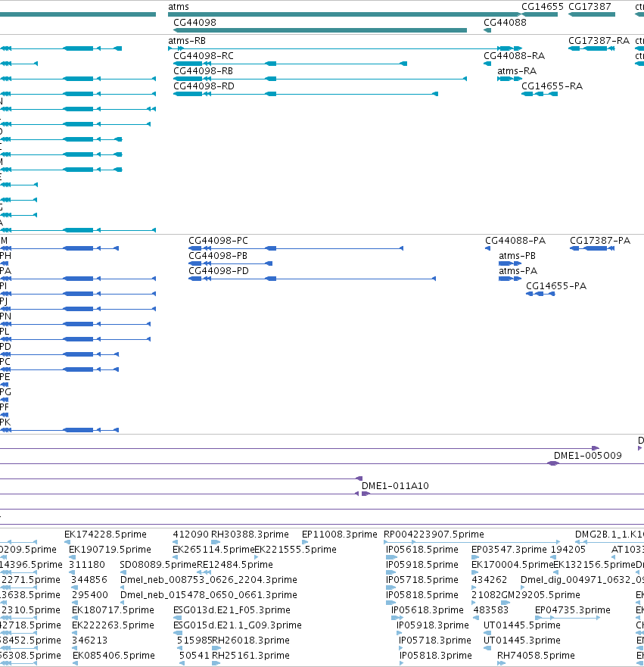Select transcript CG44098-RC
Screen dimensions: 644x667
291,64
